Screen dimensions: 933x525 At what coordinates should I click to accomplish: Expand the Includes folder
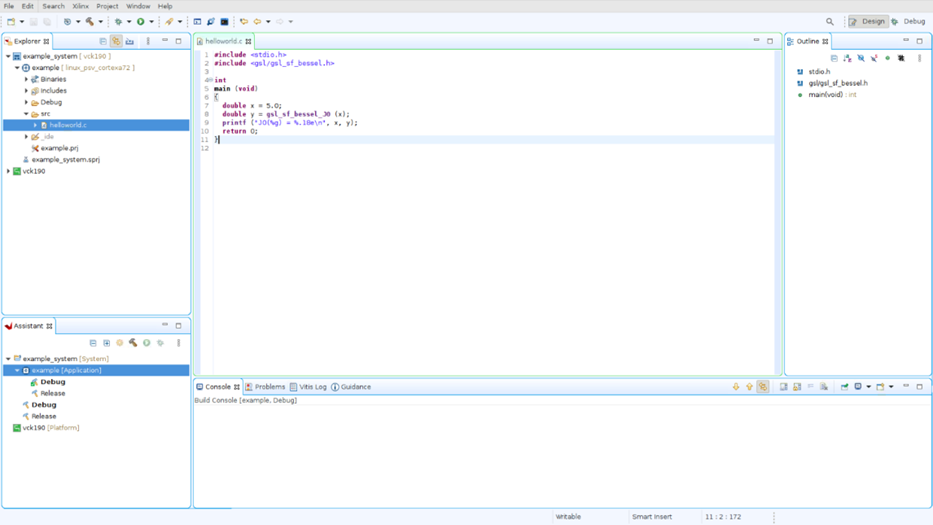(26, 90)
